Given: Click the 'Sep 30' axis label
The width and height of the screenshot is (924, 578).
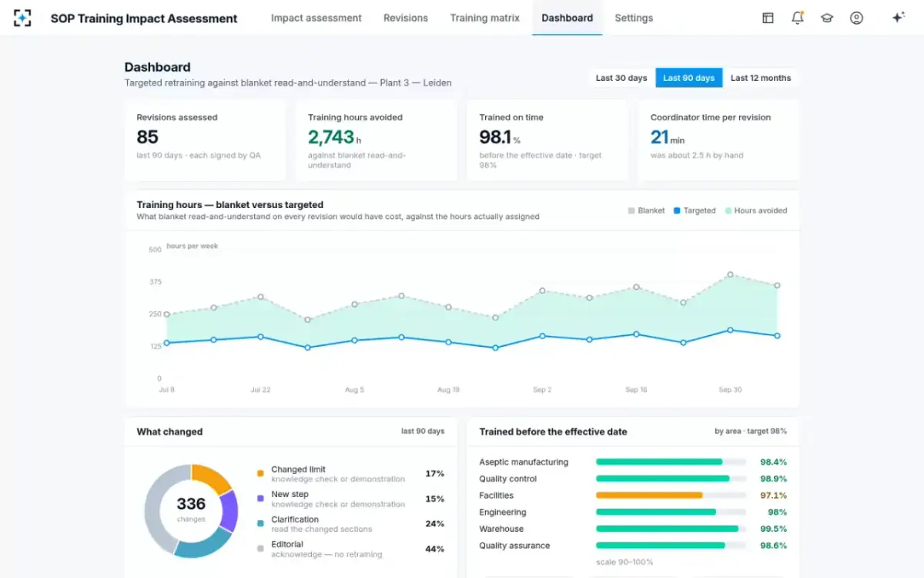Looking at the screenshot, I should [x=730, y=390].
